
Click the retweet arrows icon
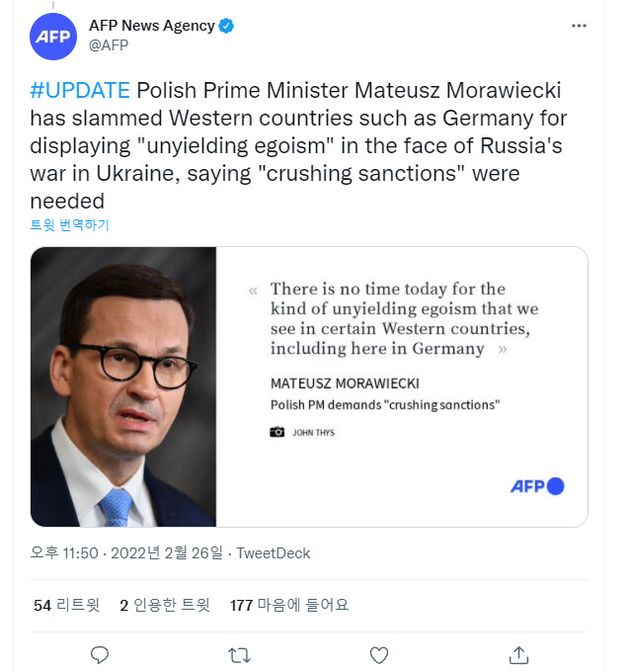coord(239,654)
